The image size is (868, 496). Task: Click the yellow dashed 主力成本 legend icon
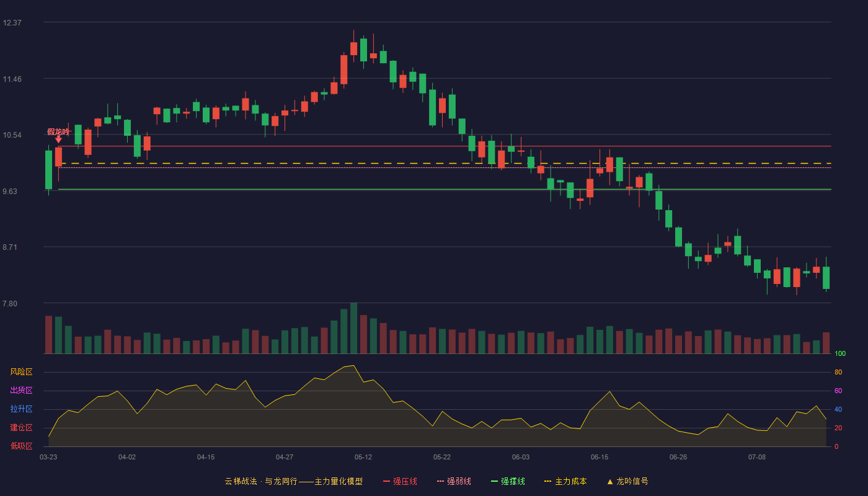(x=547, y=482)
